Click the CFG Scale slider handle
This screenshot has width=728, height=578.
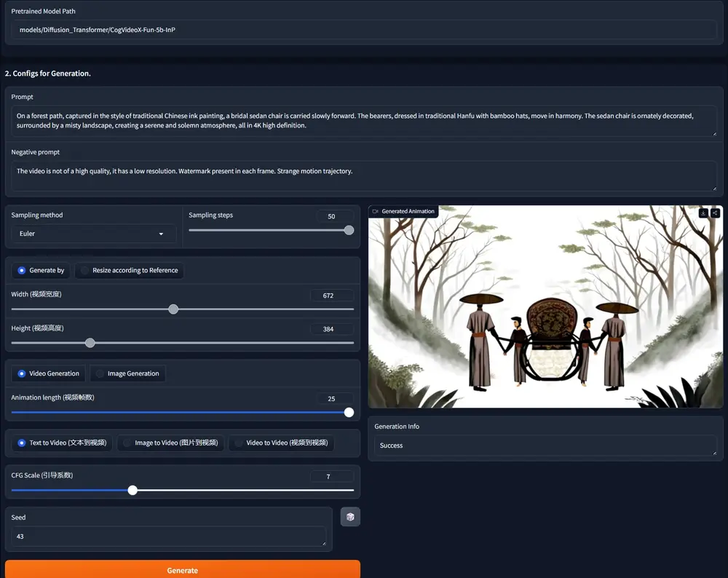132,490
